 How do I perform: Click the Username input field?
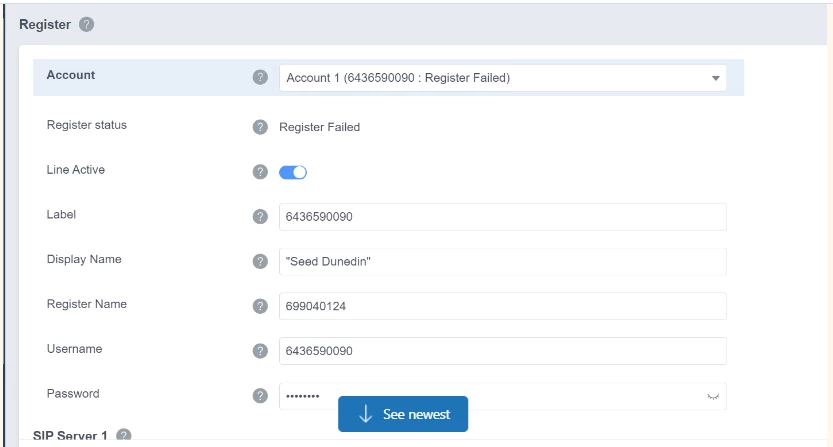pos(503,351)
